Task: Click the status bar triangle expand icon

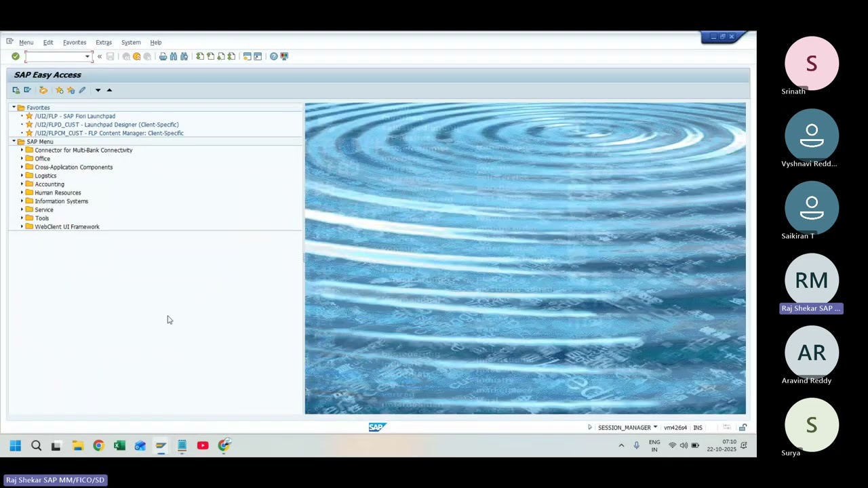Action: point(589,428)
